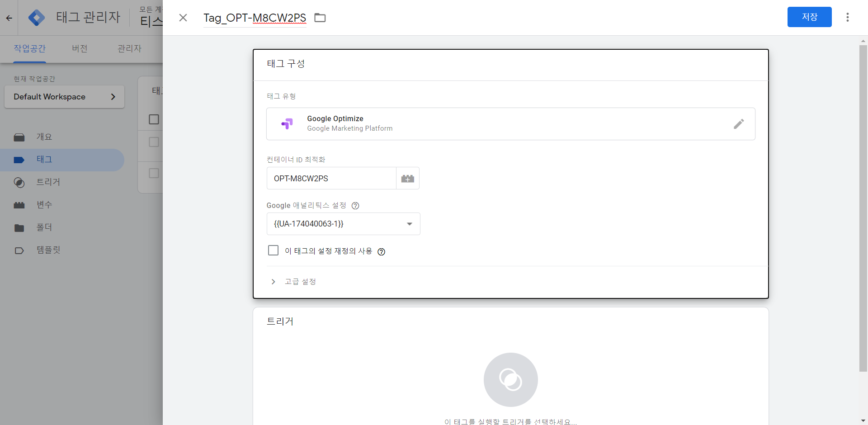Click the Tag Manager logo
This screenshot has height=425, width=868.
click(x=37, y=18)
